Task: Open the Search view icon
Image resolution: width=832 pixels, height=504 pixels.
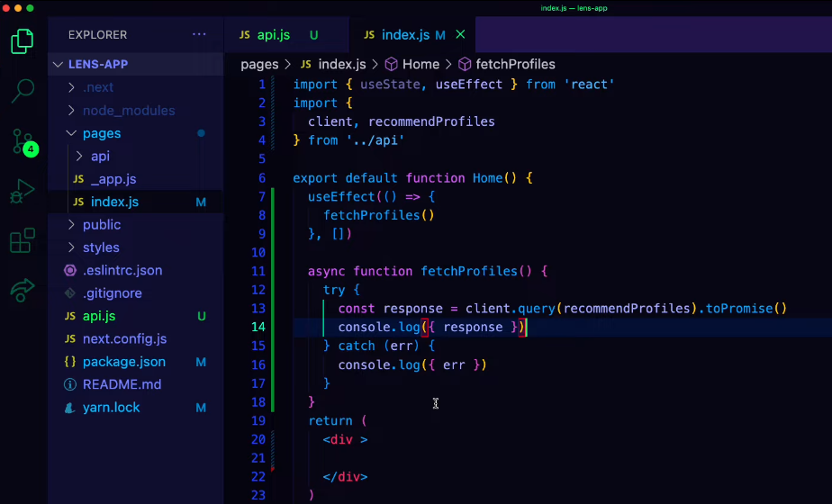Action: [x=23, y=90]
